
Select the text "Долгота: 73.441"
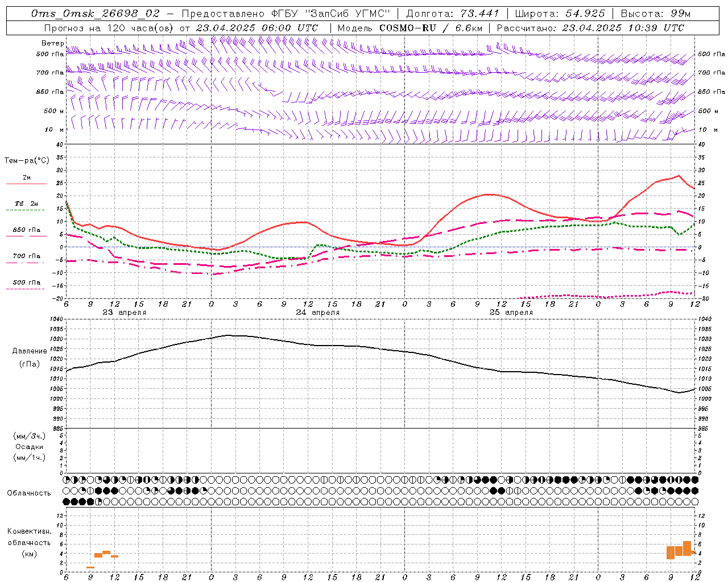tap(452, 14)
